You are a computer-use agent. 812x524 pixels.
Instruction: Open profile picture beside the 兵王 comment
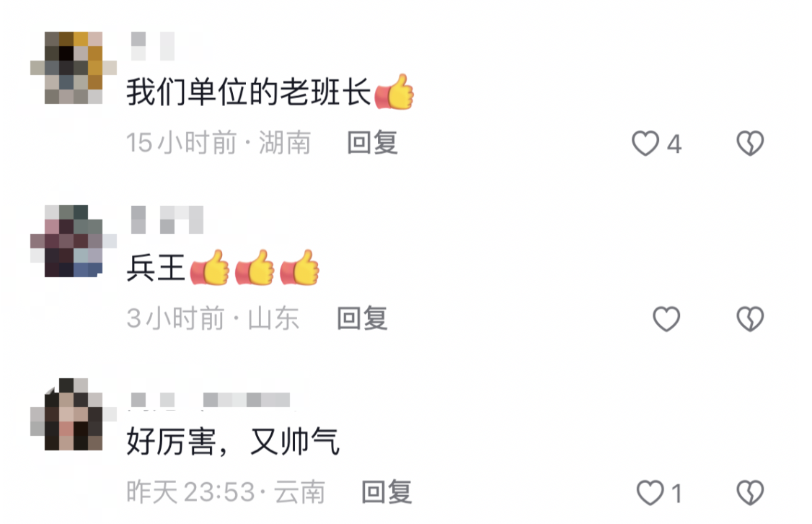coord(74,241)
